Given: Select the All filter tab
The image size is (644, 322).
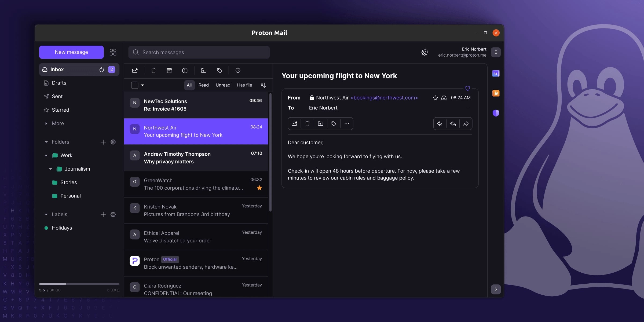Looking at the screenshot, I should pos(189,85).
